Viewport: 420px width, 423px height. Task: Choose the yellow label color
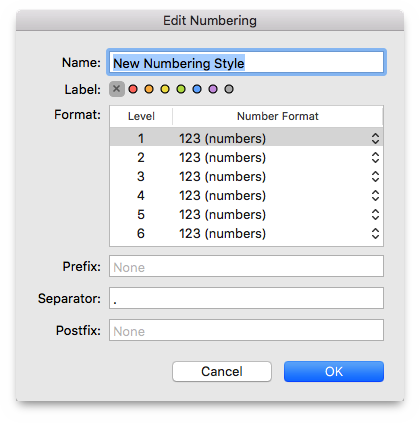click(x=165, y=89)
